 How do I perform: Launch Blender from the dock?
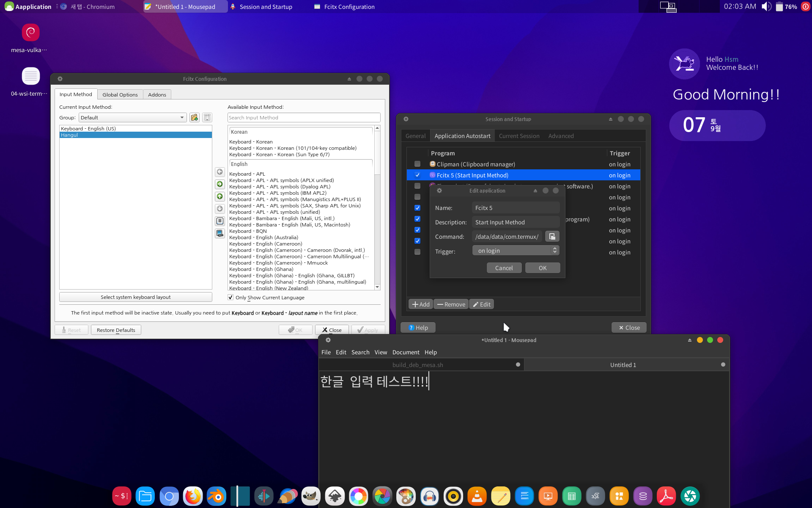(217, 496)
